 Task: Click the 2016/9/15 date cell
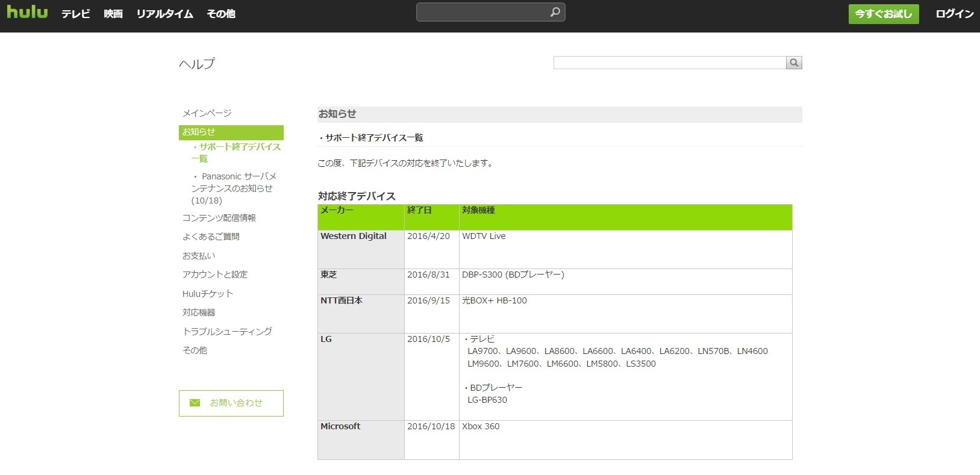pyautogui.click(x=432, y=314)
